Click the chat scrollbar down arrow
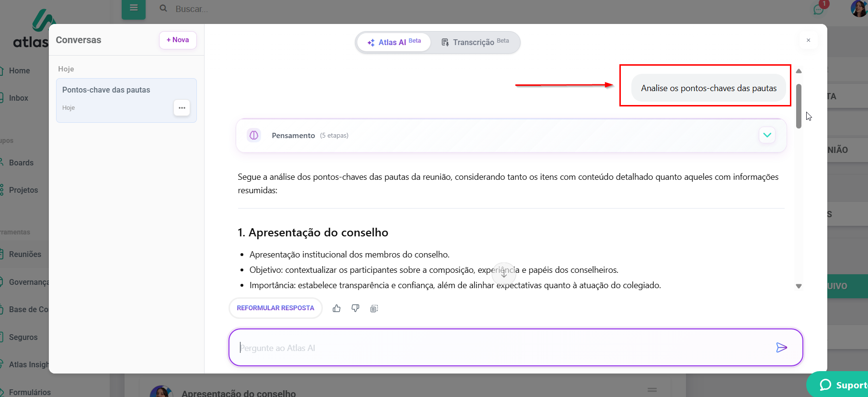This screenshot has width=868, height=397. pyautogui.click(x=799, y=286)
